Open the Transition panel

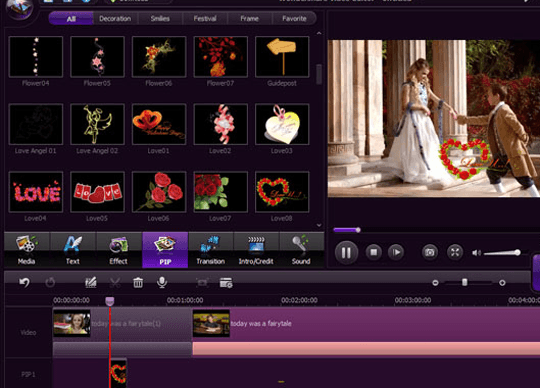click(x=211, y=250)
